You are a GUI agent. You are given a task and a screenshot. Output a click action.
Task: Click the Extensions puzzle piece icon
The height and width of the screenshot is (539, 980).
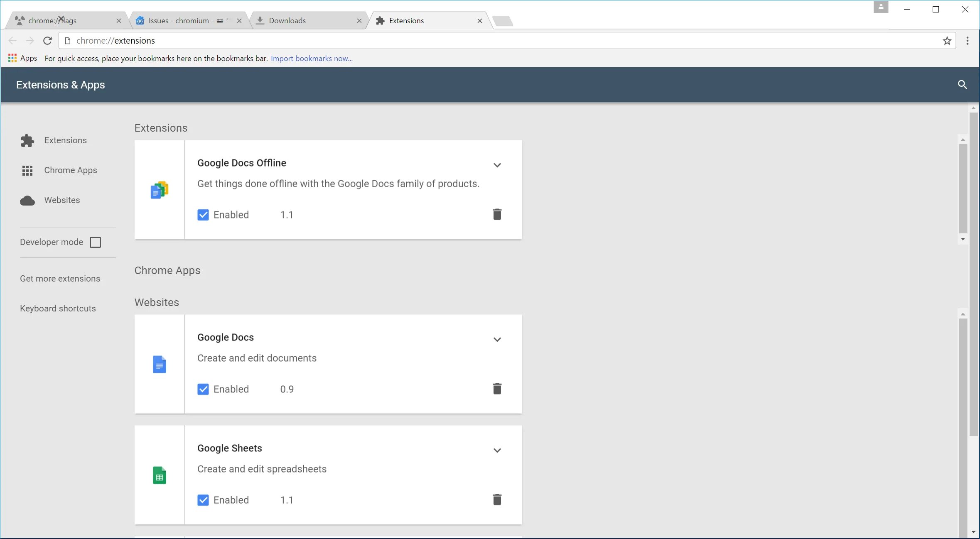click(27, 140)
